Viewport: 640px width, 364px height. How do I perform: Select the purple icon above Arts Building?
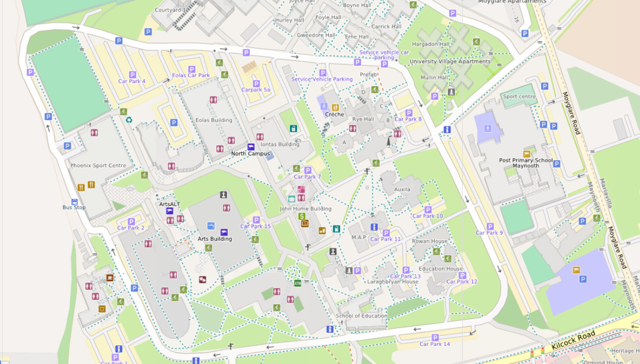[224, 232]
